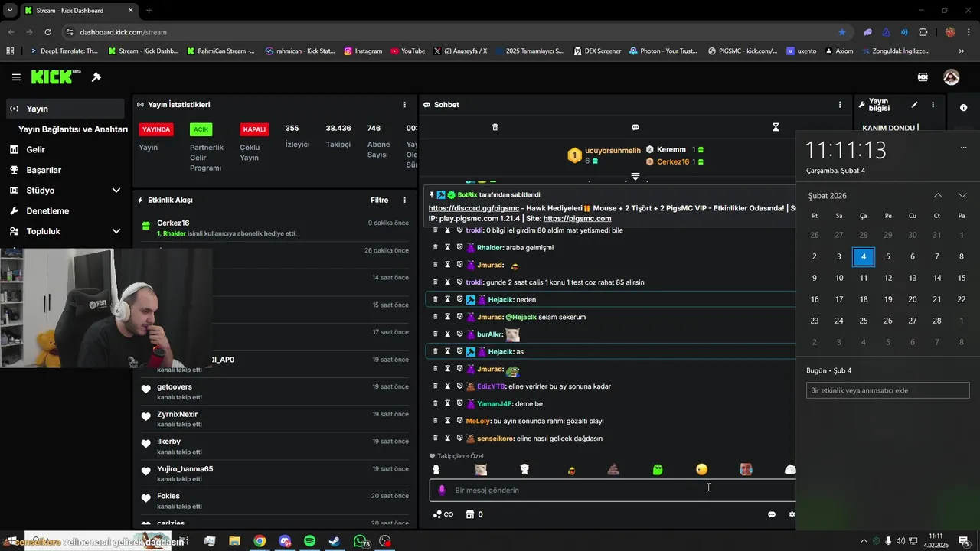Insert the poop emote
Viewport: 980px width, 551px height.
coord(613,469)
